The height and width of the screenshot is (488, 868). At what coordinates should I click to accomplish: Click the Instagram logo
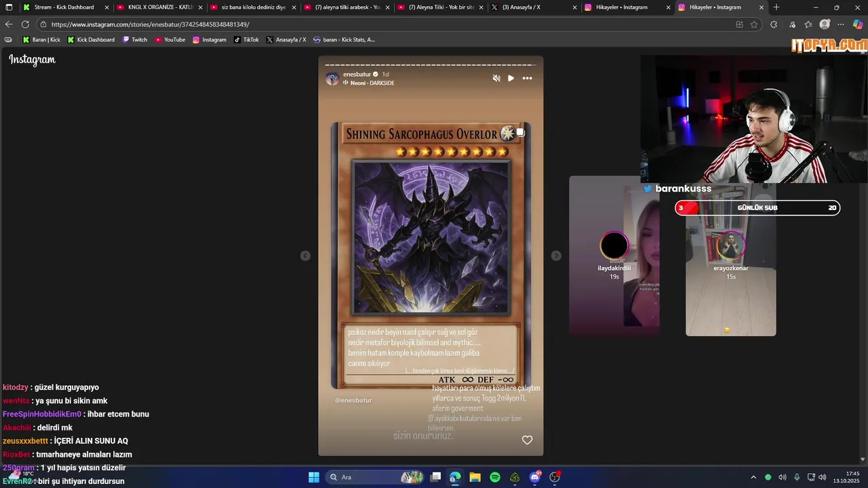click(x=32, y=60)
